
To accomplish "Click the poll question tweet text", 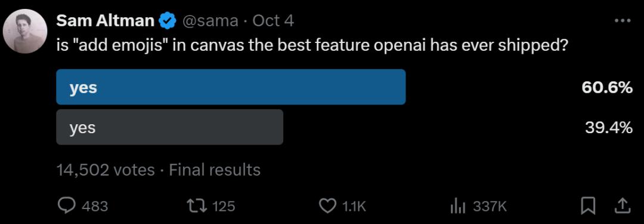I will [312, 45].
